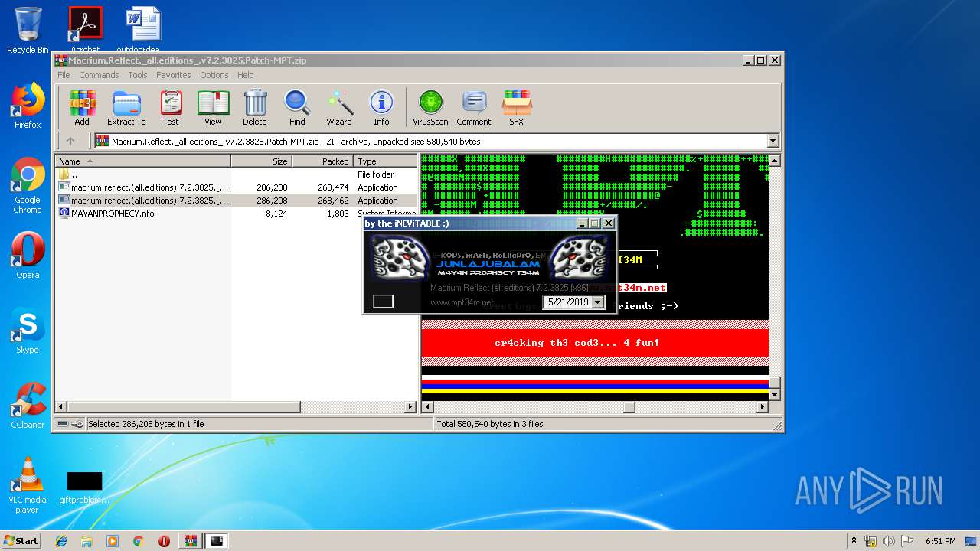This screenshot has width=980, height=551.
Task: Open Firefox desktop shortcut
Action: pos(28,106)
